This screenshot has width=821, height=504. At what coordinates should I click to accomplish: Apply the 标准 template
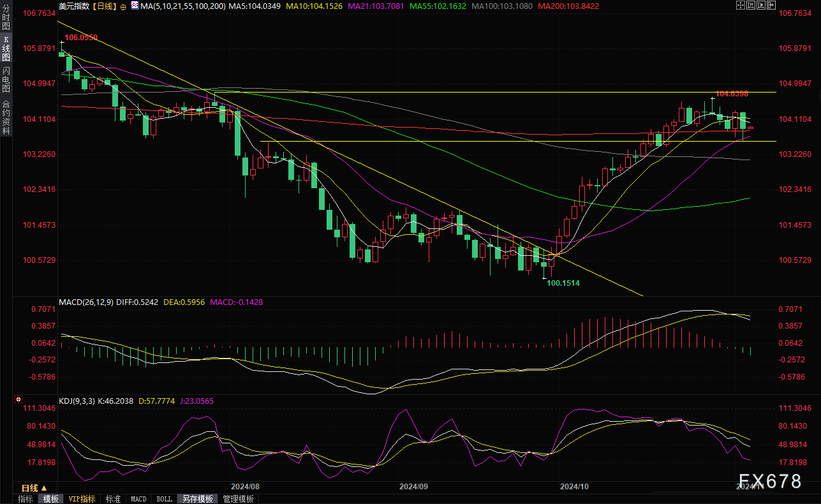[x=113, y=499]
